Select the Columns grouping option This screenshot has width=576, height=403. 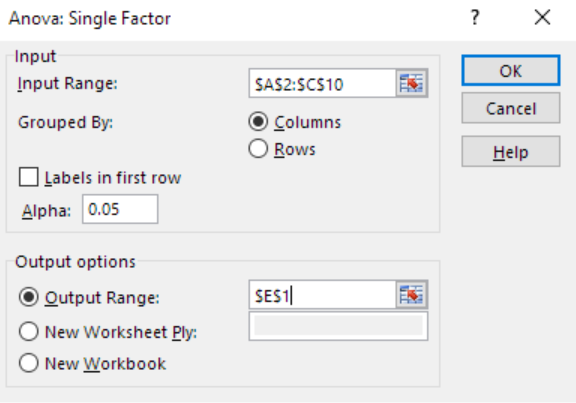[x=258, y=122]
